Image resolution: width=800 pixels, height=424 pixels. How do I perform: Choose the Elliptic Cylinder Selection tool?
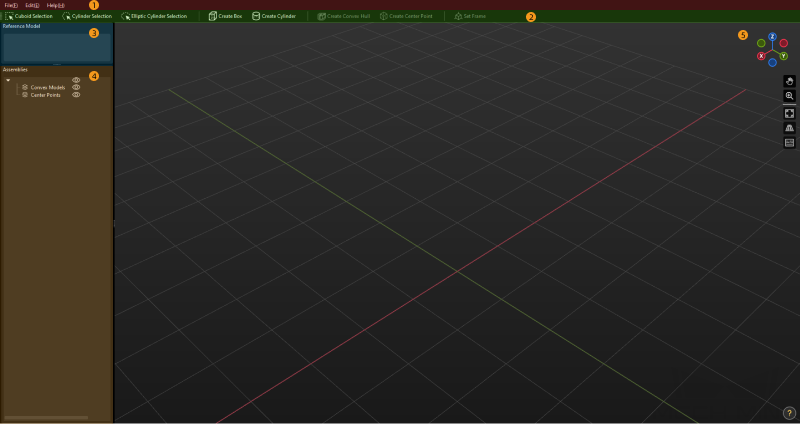pyautogui.click(x=154, y=16)
